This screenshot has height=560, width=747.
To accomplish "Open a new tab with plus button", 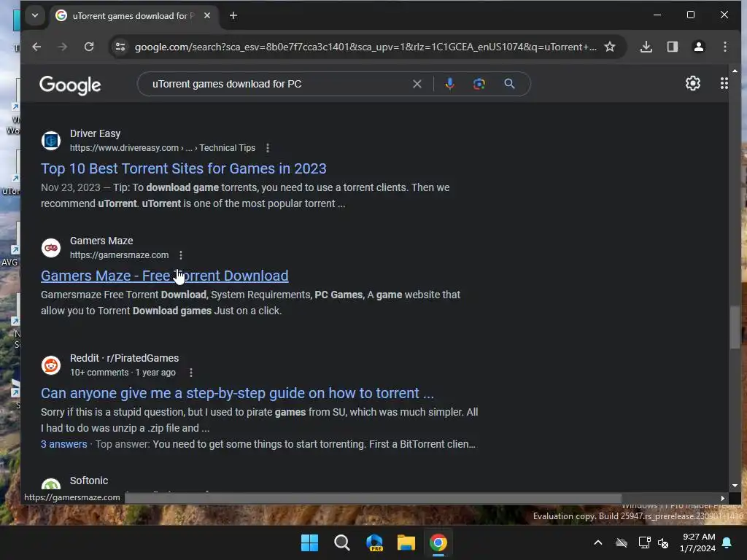I will tap(233, 15).
